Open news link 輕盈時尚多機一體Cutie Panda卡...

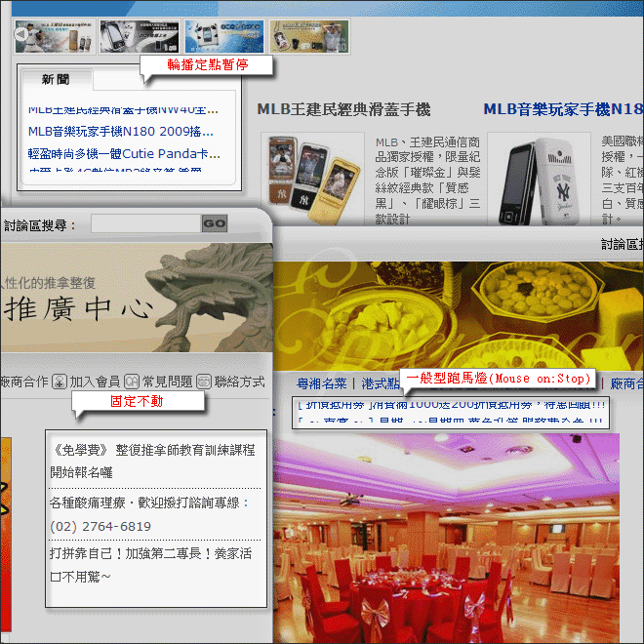point(124,153)
